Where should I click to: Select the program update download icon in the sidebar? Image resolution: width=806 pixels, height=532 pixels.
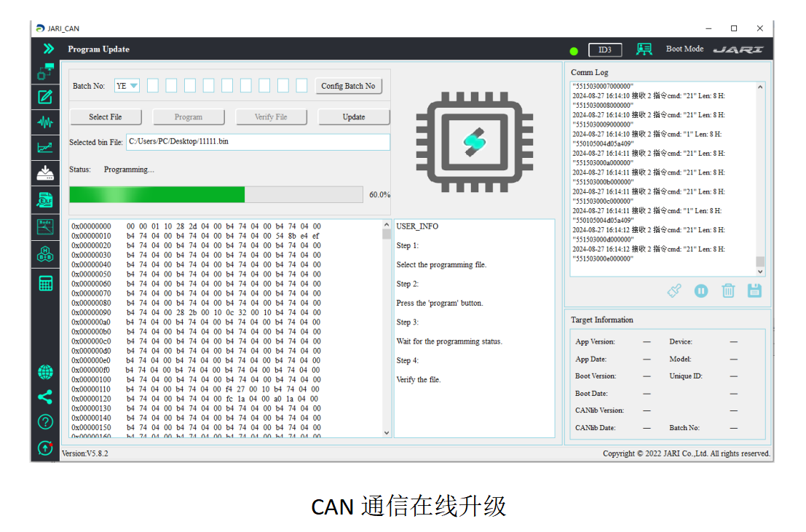tap(45, 172)
